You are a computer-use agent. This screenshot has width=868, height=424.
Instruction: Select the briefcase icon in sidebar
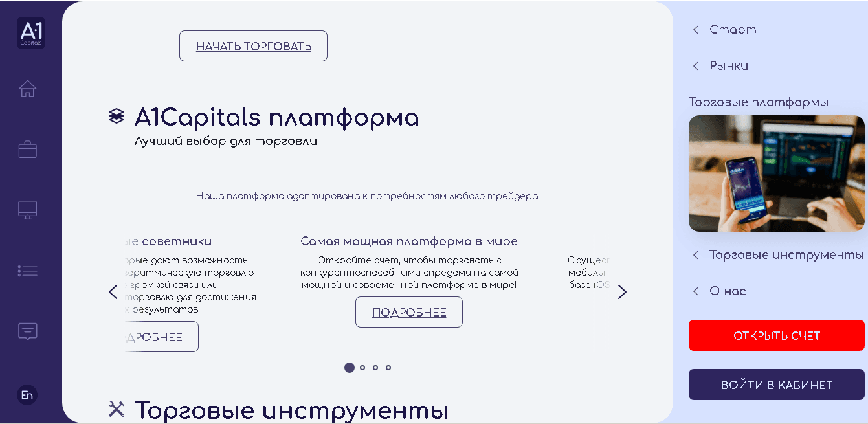click(x=27, y=150)
